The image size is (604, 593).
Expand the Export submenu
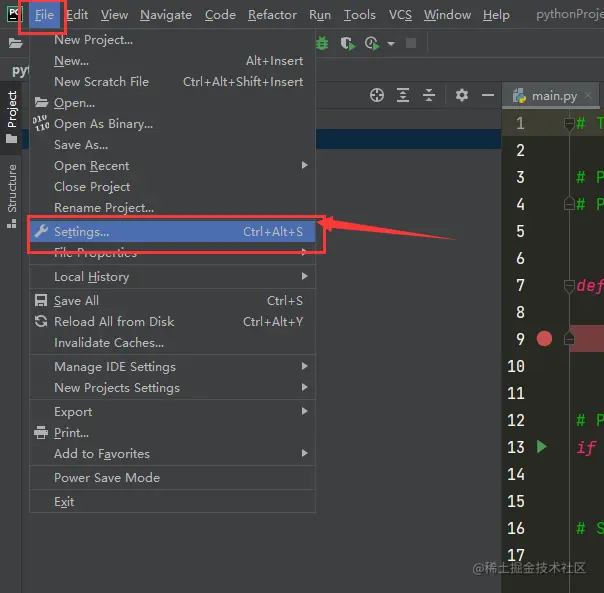(173, 412)
